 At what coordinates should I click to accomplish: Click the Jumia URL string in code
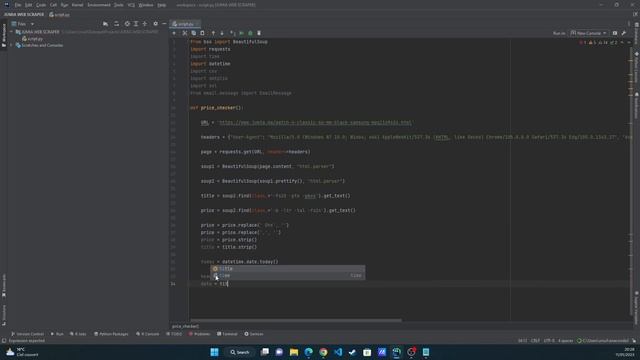pos(315,122)
